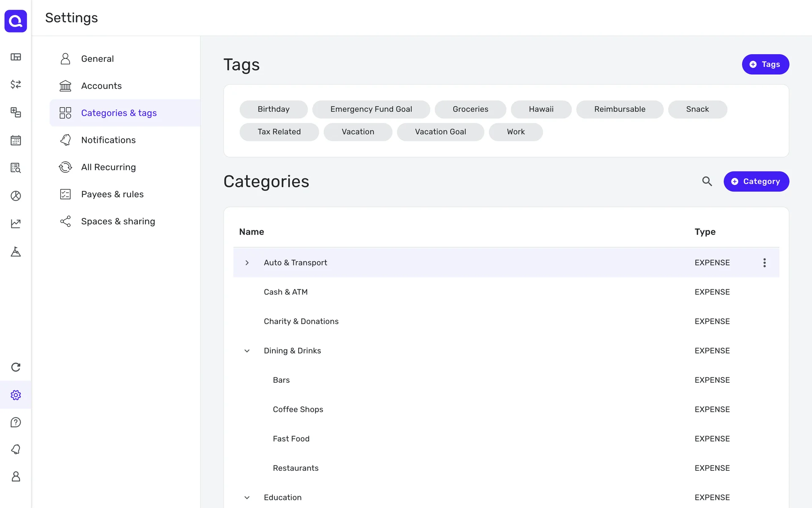The width and height of the screenshot is (812, 508).
Task: Expand the Auto & Transport category
Action: point(247,262)
